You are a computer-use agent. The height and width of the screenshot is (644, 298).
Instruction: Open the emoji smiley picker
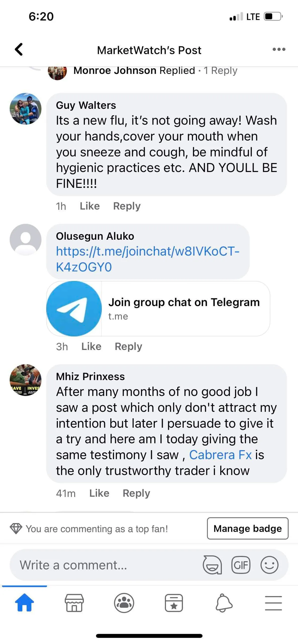(269, 564)
